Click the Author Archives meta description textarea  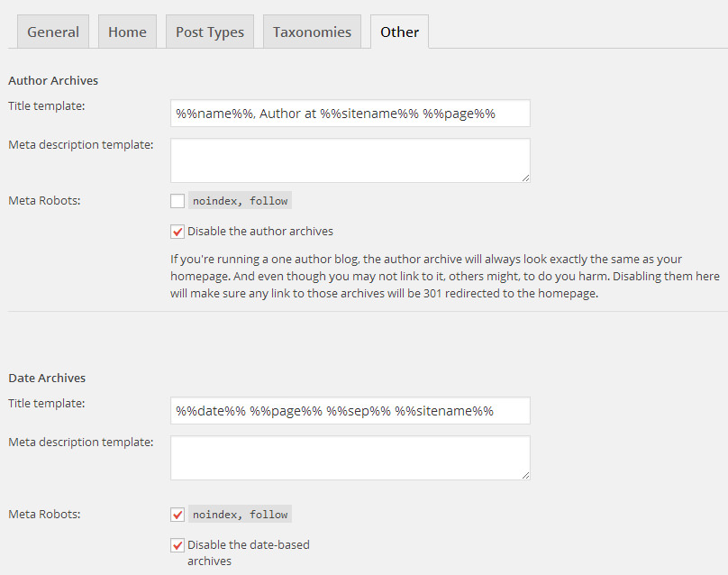tap(350, 160)
